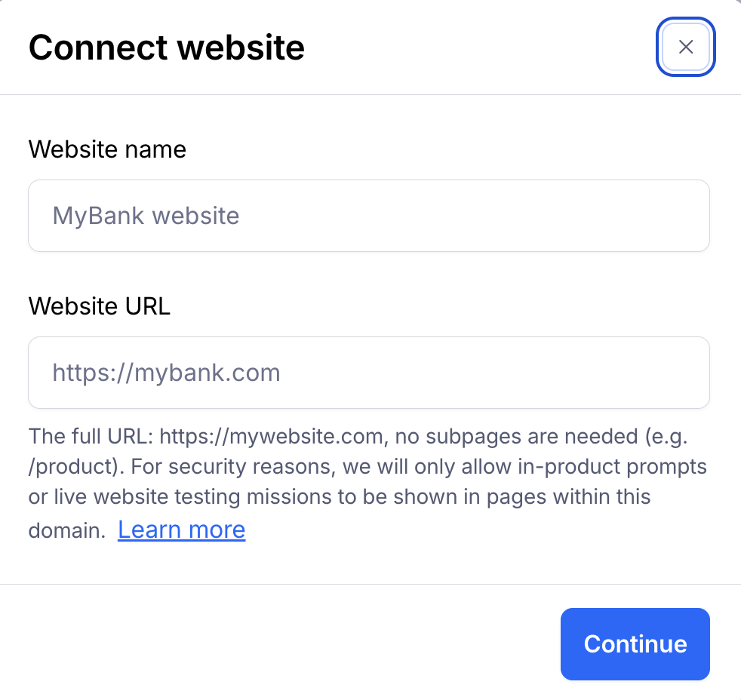Click the "Website name" field label
The width and height of the screenshot is (741, 700).
pyautogui.click(x=107, y=149)
